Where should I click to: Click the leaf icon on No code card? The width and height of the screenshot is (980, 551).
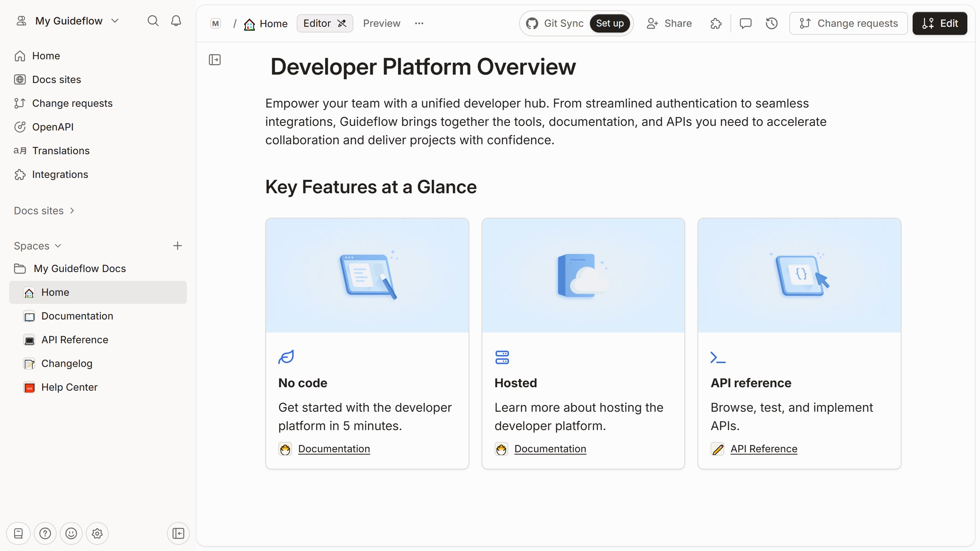[x=286, y=357]
